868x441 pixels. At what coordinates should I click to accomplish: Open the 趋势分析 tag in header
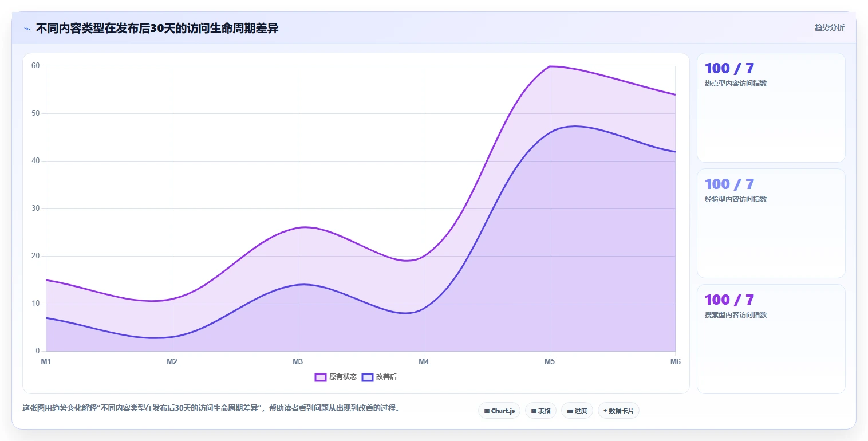(x=829, y=28)
